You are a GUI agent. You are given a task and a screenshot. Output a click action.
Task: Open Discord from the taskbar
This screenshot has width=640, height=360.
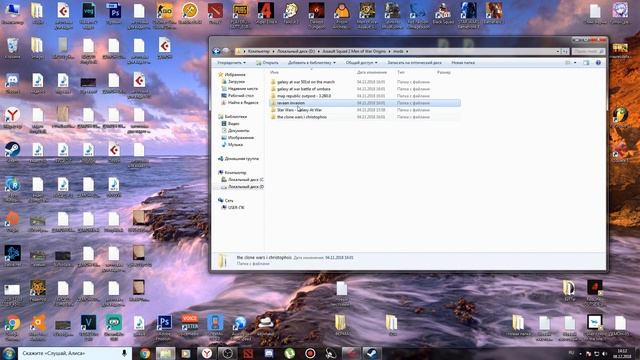[x=269, y=353]
